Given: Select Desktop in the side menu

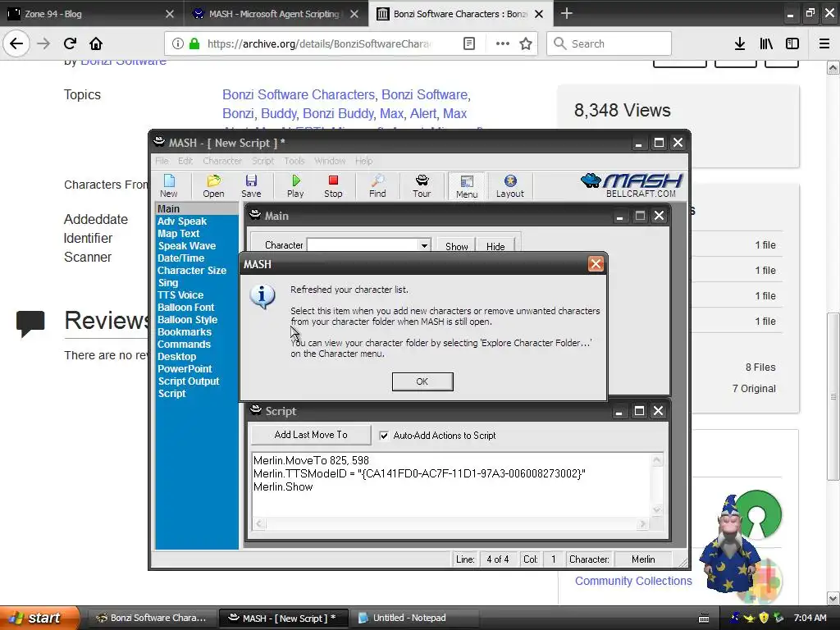Looking at the screenshot, I should tap(177, 357).
